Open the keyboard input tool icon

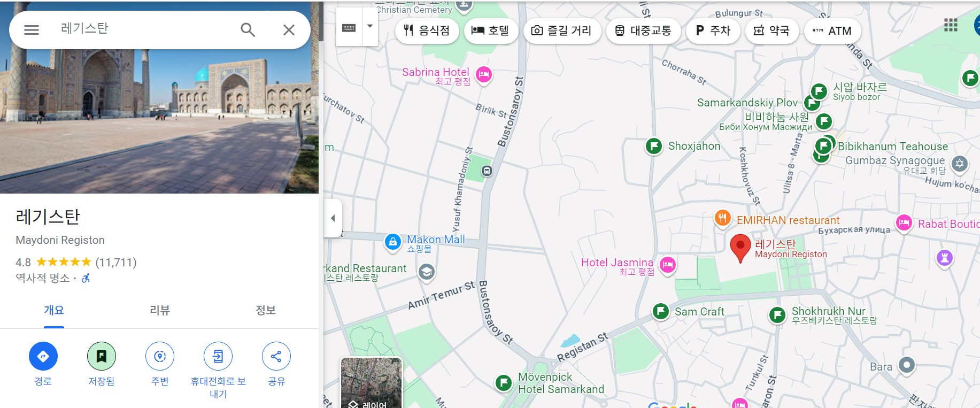click(349, 27)
